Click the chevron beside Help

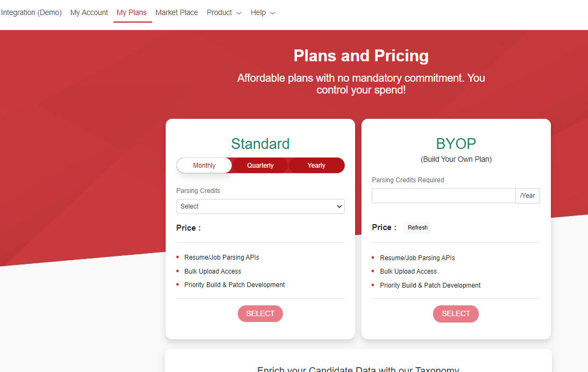(273, 13)
